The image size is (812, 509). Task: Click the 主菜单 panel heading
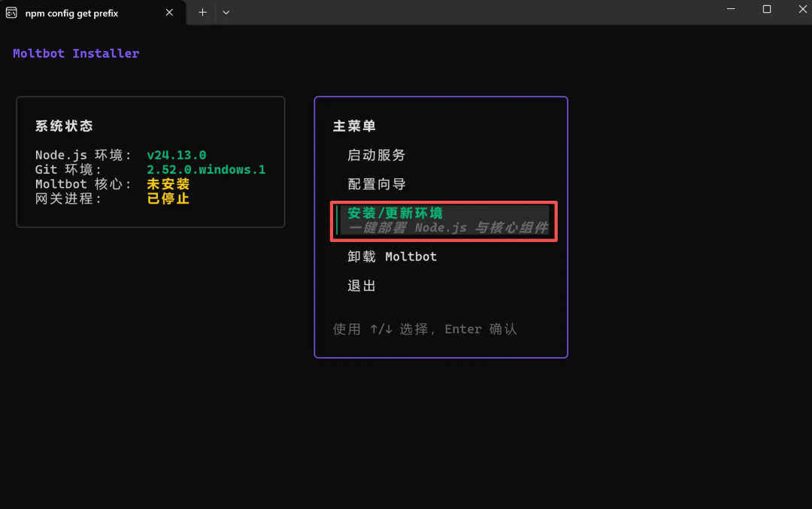[354, 126]
